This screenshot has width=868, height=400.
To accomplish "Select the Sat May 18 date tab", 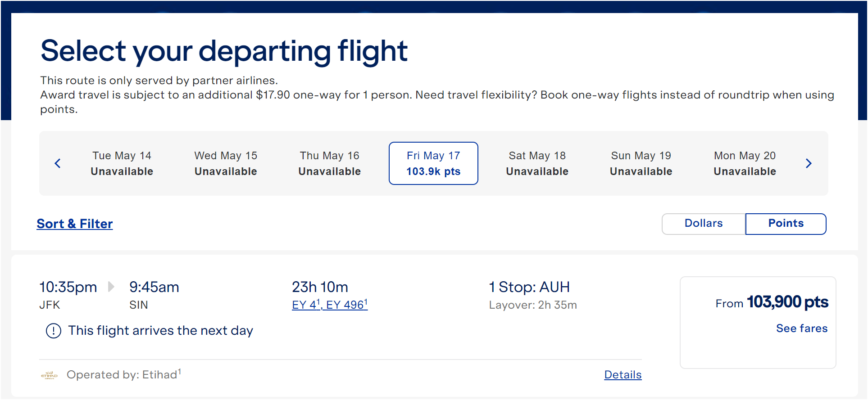I will pos(536,163).
